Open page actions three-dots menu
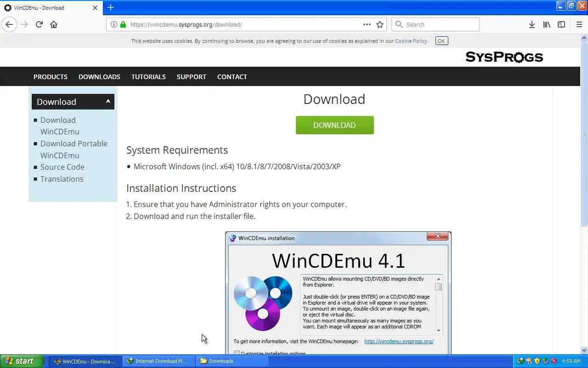Screen dimensions: 588x368 367,24
